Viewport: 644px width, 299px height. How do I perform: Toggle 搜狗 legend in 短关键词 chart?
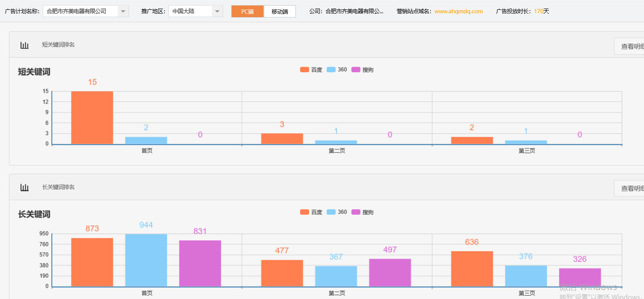(x=363, y=70)
